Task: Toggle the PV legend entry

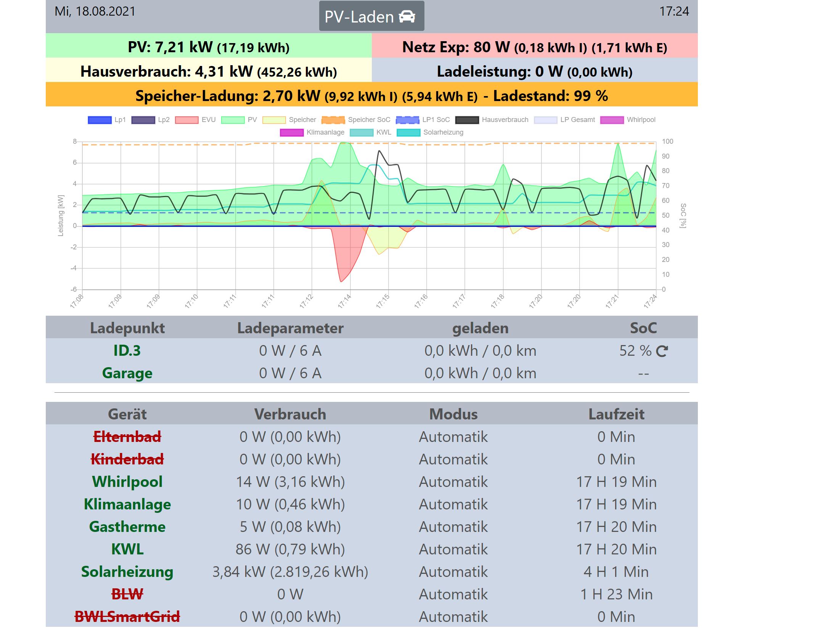Action: coord(233,120)
